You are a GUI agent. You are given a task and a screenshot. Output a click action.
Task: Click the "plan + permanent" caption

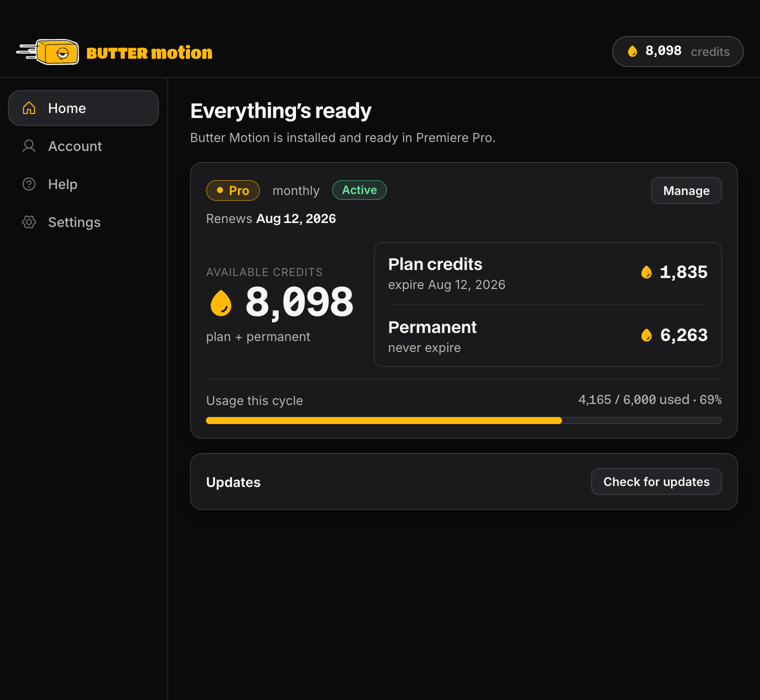258,336
